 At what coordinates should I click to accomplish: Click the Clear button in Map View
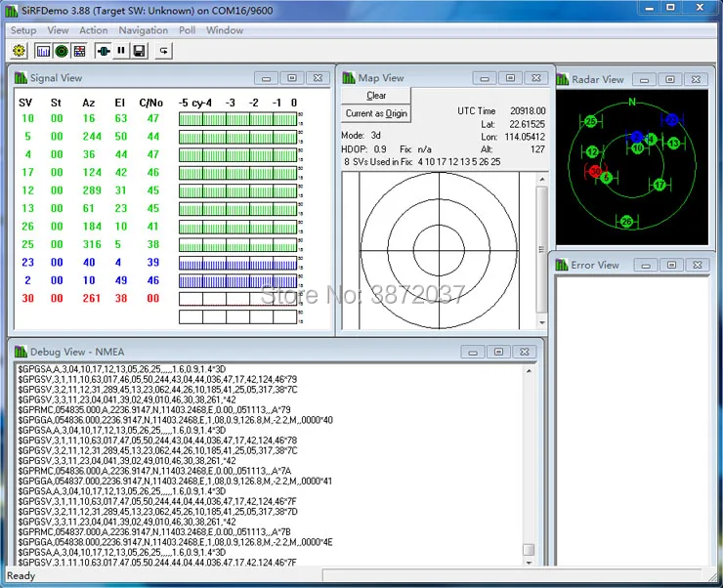click(376, 96)
